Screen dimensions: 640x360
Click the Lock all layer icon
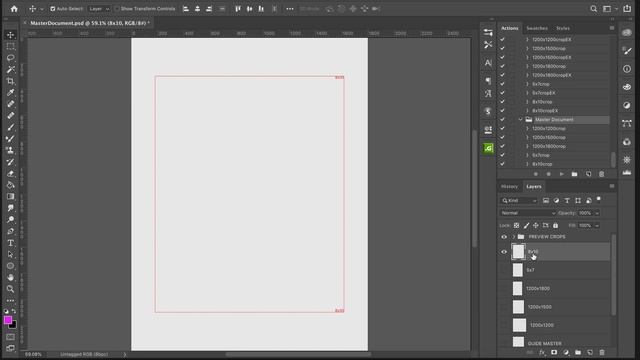555,225
